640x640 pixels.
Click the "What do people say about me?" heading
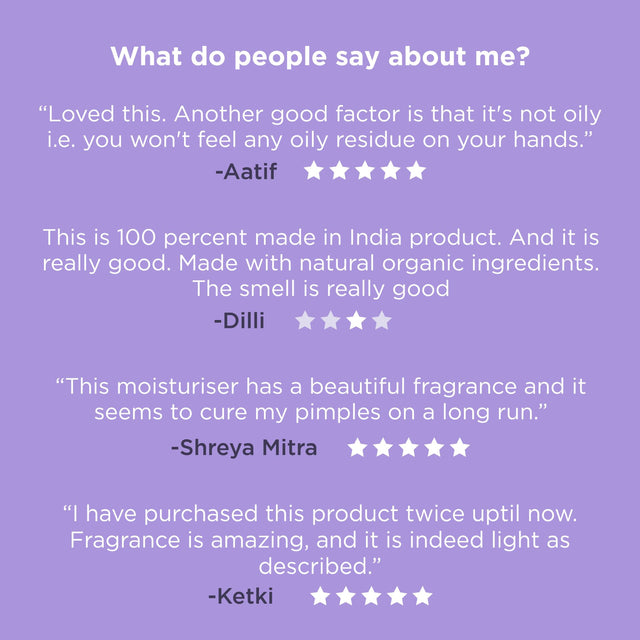point(320,56)
